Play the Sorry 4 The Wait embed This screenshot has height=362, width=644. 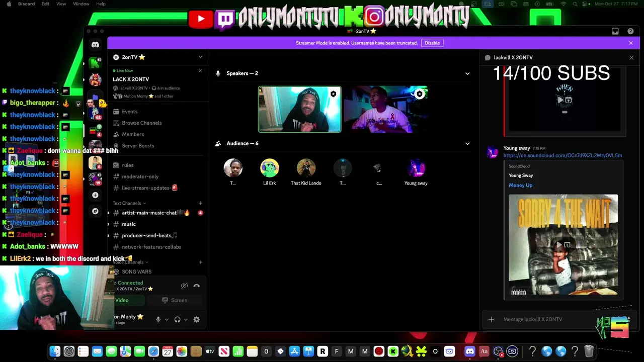coord(559,245)
